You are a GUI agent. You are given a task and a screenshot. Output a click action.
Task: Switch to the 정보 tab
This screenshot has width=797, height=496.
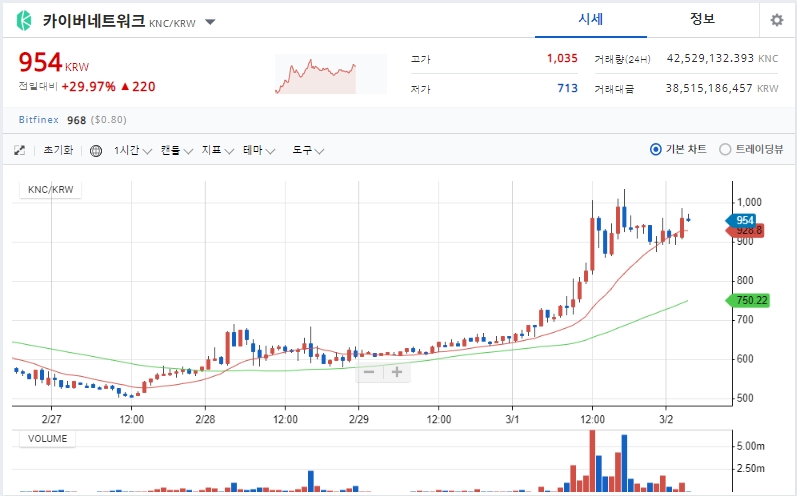coord(702,19)
